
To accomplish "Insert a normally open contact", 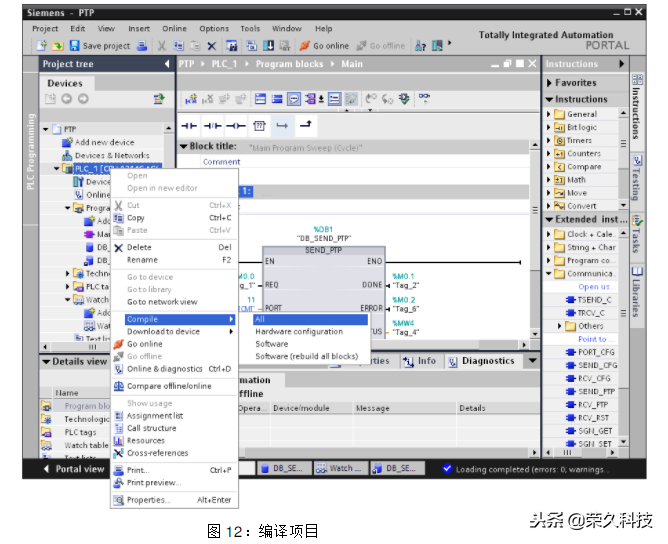I will (189, 126).
